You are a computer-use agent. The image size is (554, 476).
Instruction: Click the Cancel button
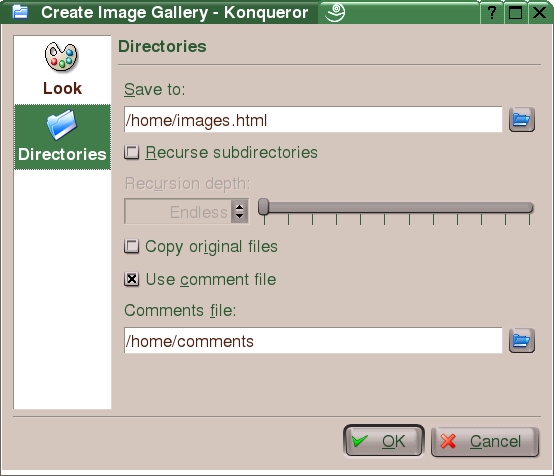(x=485, y=441)
